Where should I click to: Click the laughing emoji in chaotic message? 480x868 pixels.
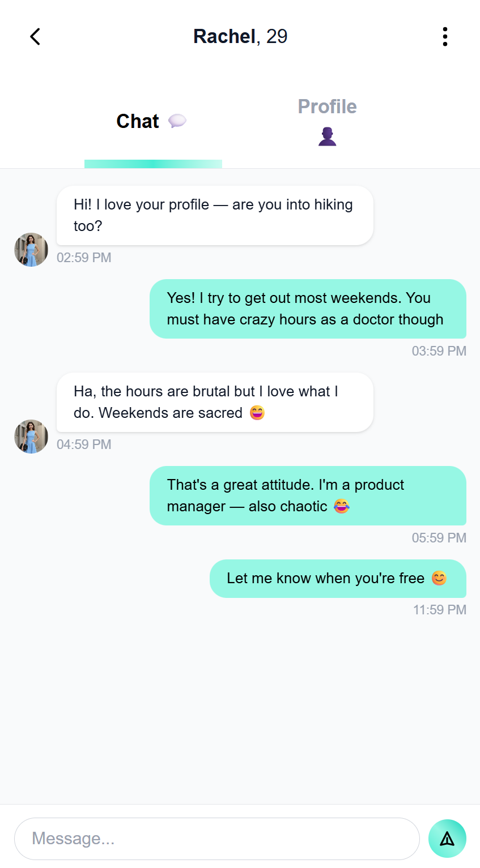coord(341,506)
